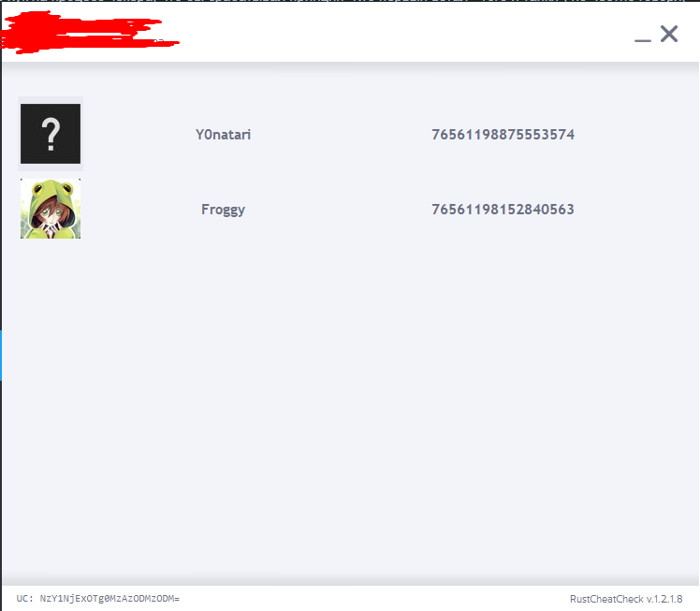Image resolution: width=700 pixels, height=611 pixels.
Task: Click gap between Y0natari name and its ID
Action: click(342, 135)
